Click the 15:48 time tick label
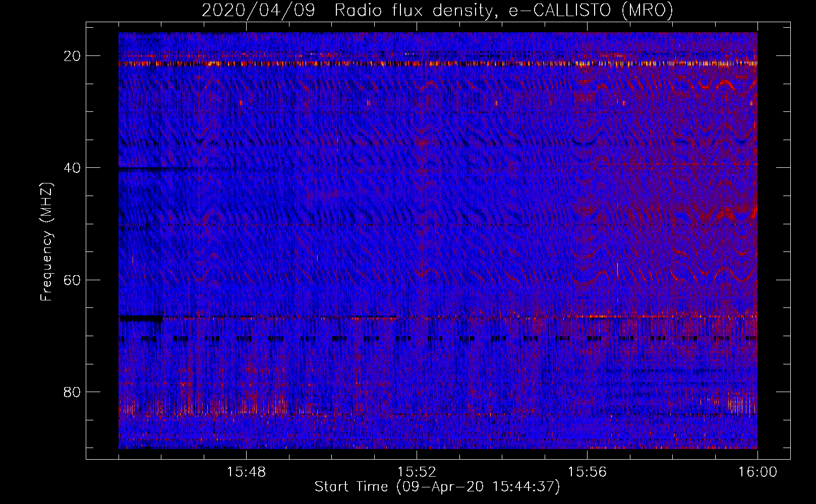The height and width of the screenshot is (504, 816). tap(246, 472)
